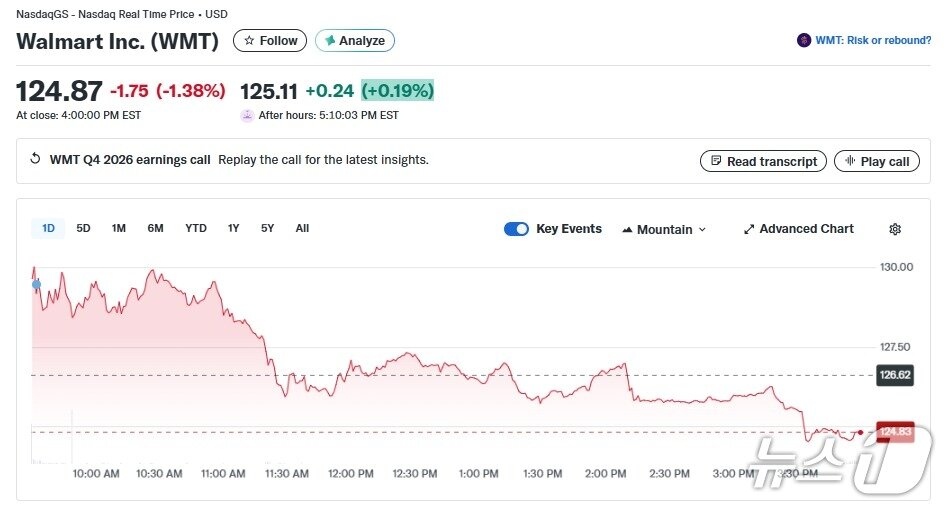The width and height of the screenshot is (946, 508).
Task: Open Advanced Chart expand icon
Action: [749, 229]
